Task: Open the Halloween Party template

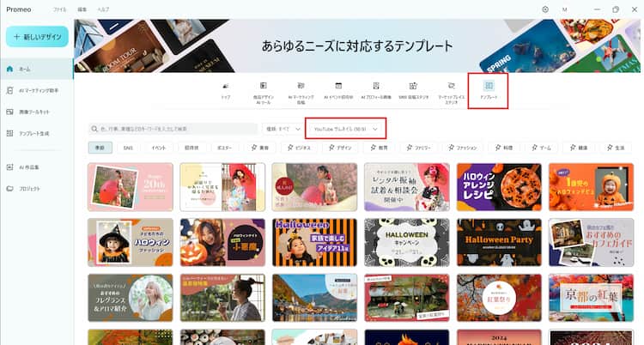Action: (499, 242)
